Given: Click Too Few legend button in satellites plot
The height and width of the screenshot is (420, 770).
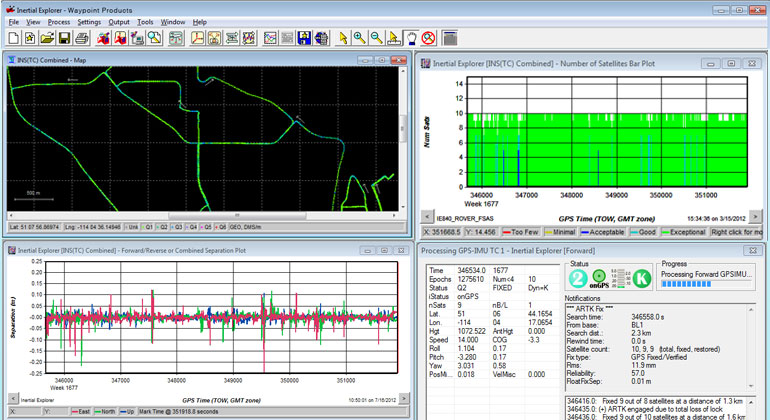Looking at the screenshot, I should (521, 232).
